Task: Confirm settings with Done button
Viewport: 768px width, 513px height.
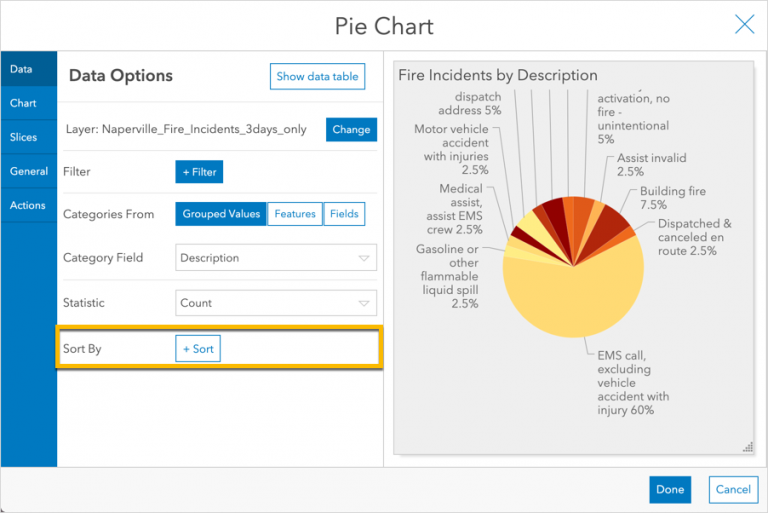Action: (670, 489)
